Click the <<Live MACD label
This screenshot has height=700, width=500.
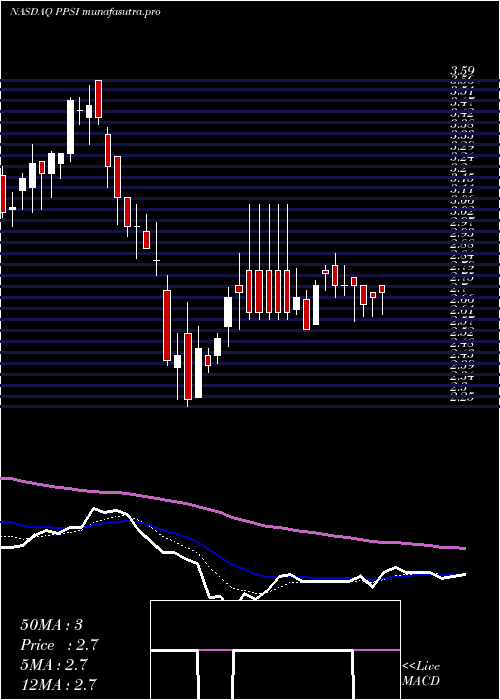click(x=421, y=674)
